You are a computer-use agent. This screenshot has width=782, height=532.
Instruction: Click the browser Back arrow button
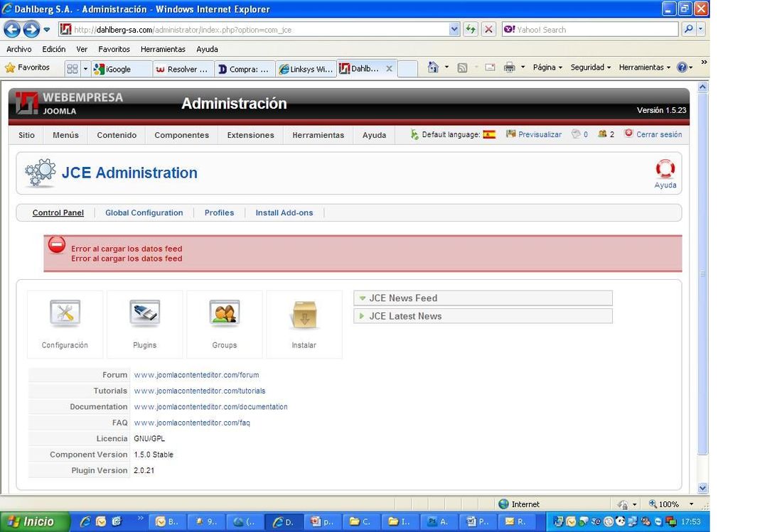pyautogui.click(x=13, y=29)
